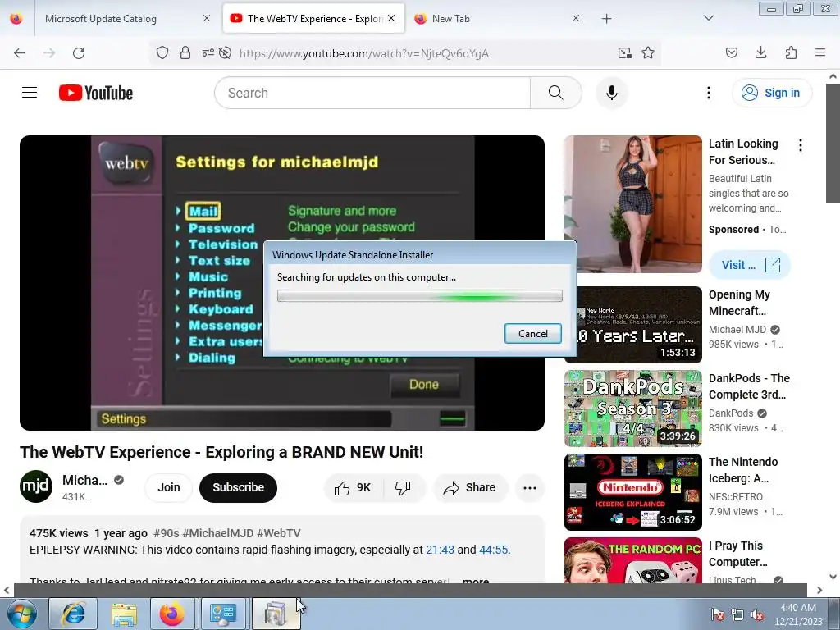Open the Firefox extensions puzzle icon
This screenshot has height=630, width=840.
pos(791,52)
